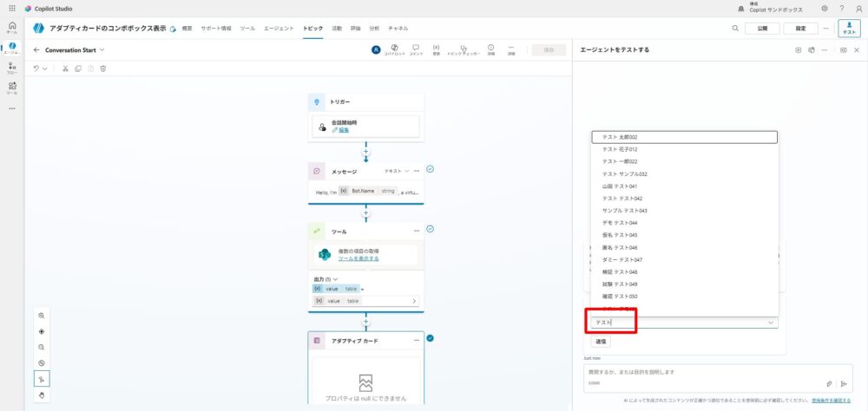This screenshot has height=411, width=868.
Task: Click the ツールを表示する link
Action: tap(358, 258)
